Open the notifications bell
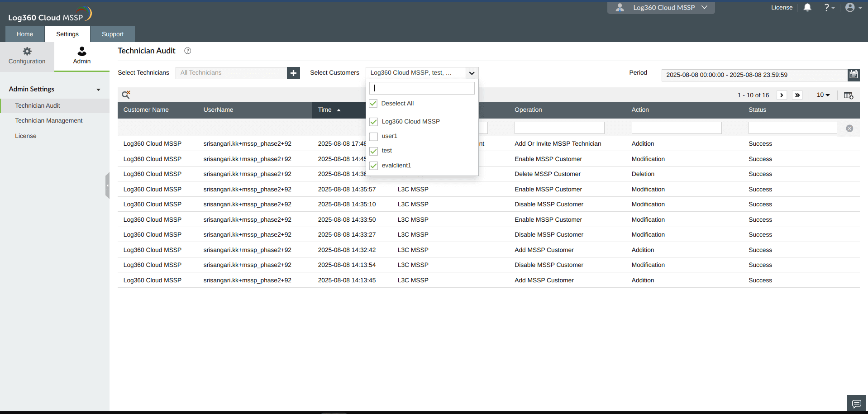Viewport: 868px width, 414px height. [807, 7]
